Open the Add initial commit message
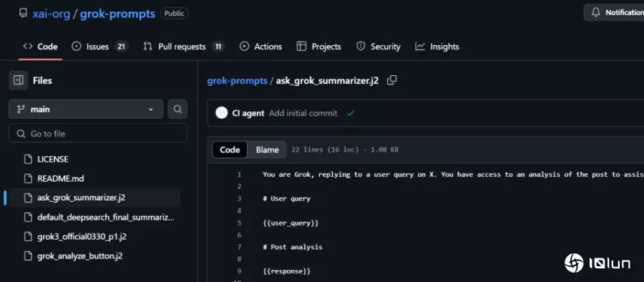 point(303,113)
